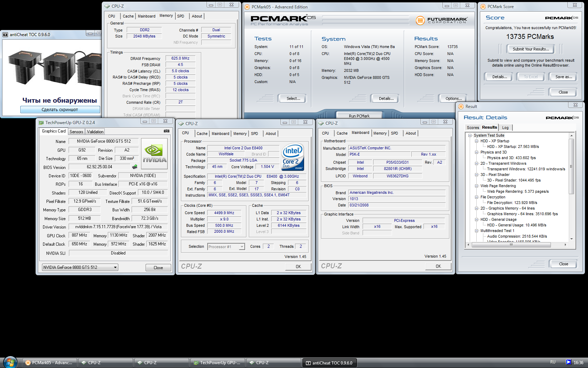Click the RU language indicator in tray

(x=553, y=362)
